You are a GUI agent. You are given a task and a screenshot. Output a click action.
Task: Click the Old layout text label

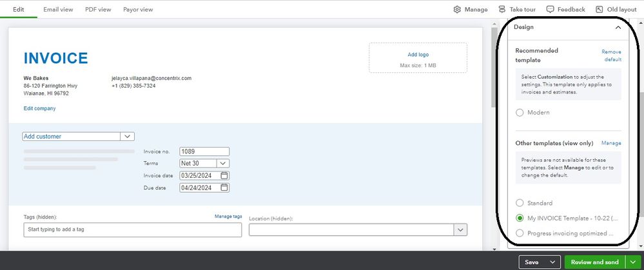pos(622,10)
